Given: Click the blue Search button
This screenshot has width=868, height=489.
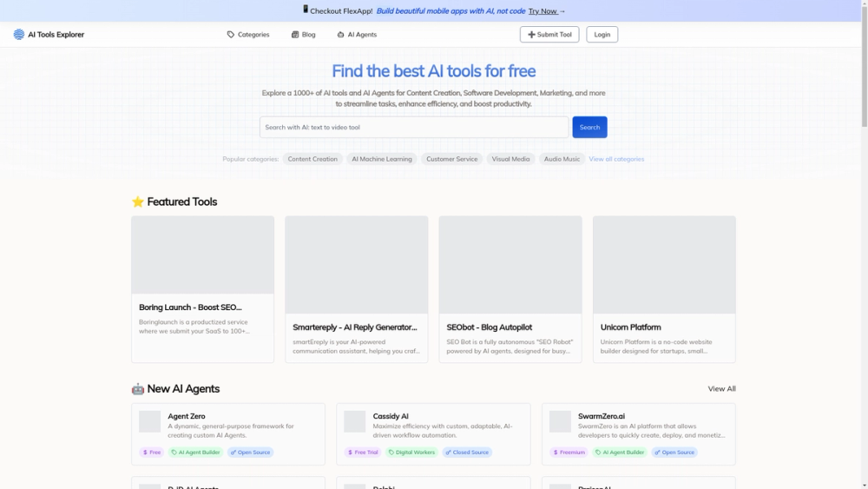Looking at the screenshot, I should pyautogui.click(x=589, y=128).
